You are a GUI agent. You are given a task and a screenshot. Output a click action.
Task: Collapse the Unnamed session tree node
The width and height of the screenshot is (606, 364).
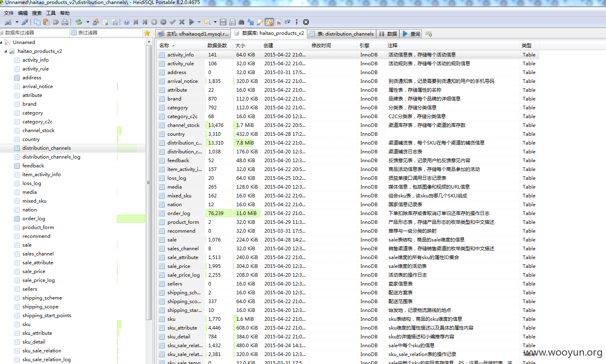(1, 42)
